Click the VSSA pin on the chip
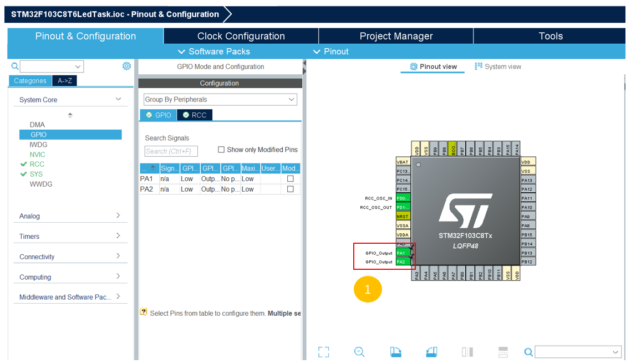This screenshot has width=636, height=364. 403,225
